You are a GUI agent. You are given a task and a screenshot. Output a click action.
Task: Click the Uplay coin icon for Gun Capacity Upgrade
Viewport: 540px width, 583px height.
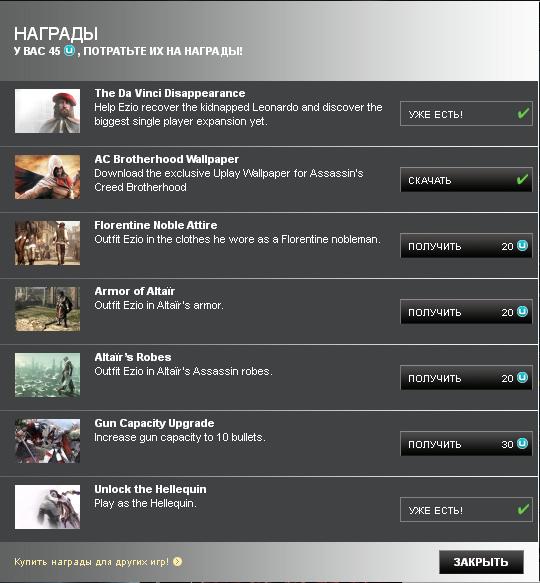click(522, 443)
